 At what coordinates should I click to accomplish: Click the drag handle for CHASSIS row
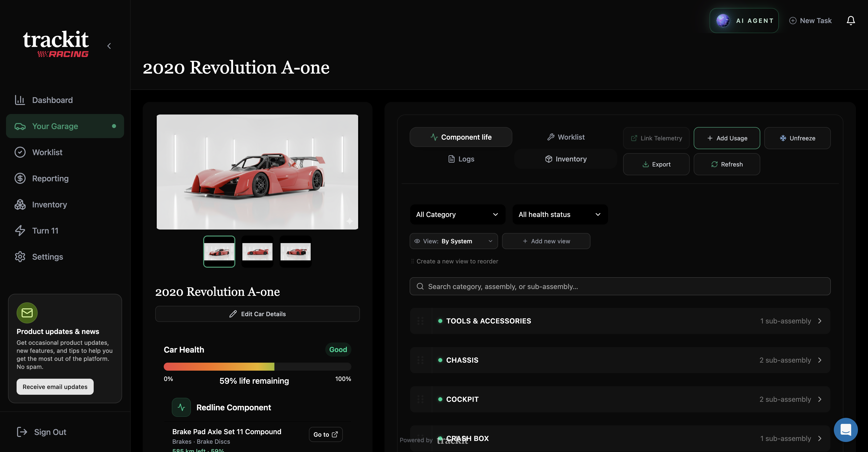point(420,360)
